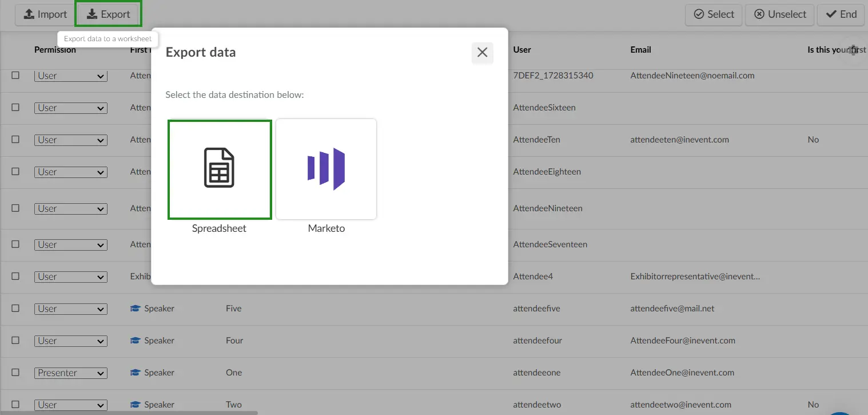The width and height of the screenshot is (868, 415).
Task: Tick the checkbox in the AttendeeNineteen@noemail.com row
Action: (x=15, y=75)
